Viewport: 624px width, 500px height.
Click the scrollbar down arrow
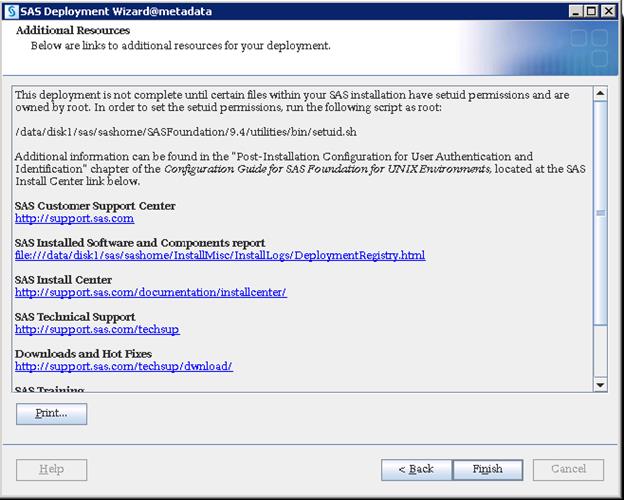[x=600, y=385]
